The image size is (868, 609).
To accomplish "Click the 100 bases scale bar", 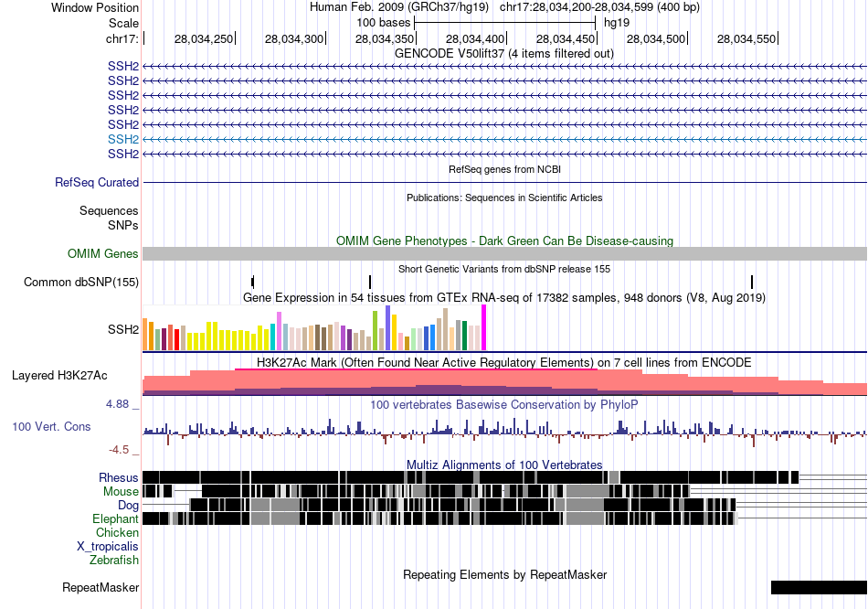I will click(x=505, y=23).
